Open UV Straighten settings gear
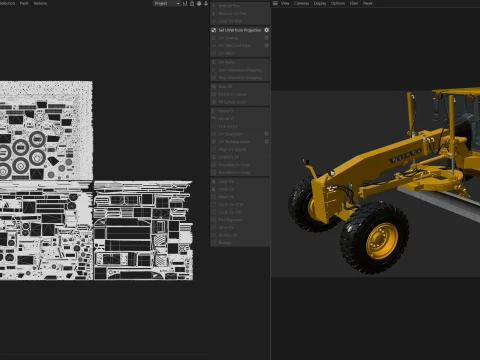Viewport: 480px width, 360px height. (266, 134)
